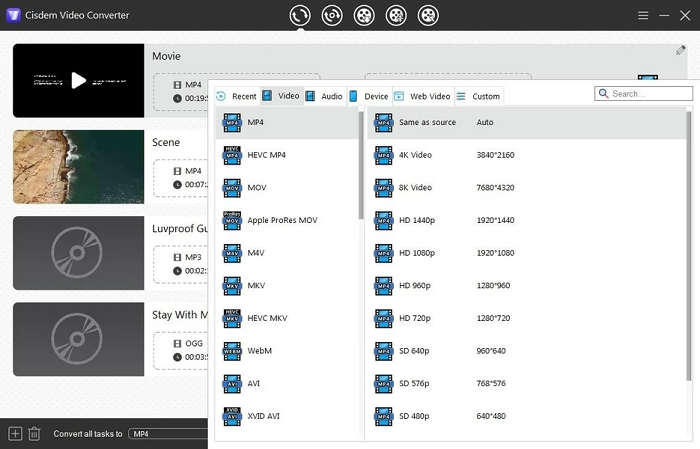
Task: Click the 1920*1080 resolution value
Action: (x=495, y=253)
